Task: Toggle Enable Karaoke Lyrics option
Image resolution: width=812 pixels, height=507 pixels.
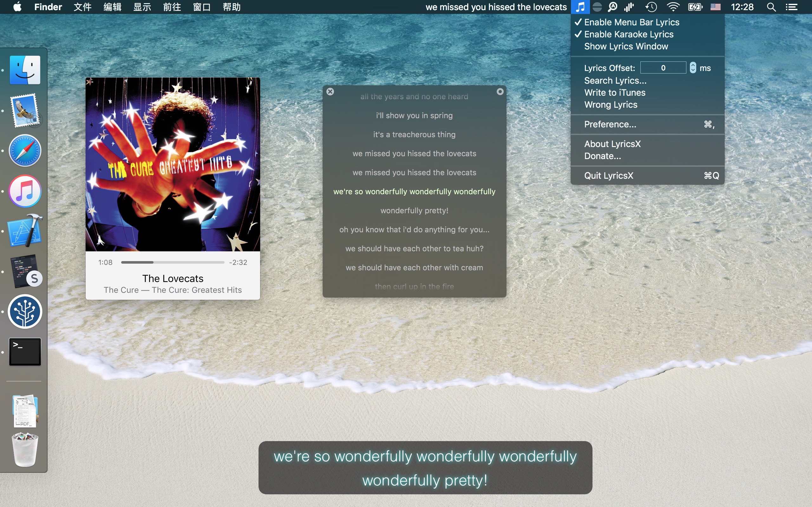Action: 628,34
